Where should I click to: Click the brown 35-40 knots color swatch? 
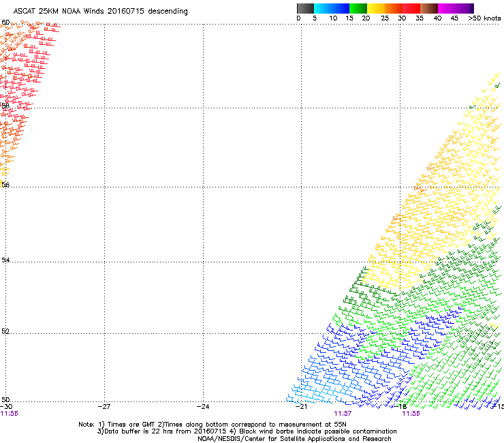coord(429,8)
